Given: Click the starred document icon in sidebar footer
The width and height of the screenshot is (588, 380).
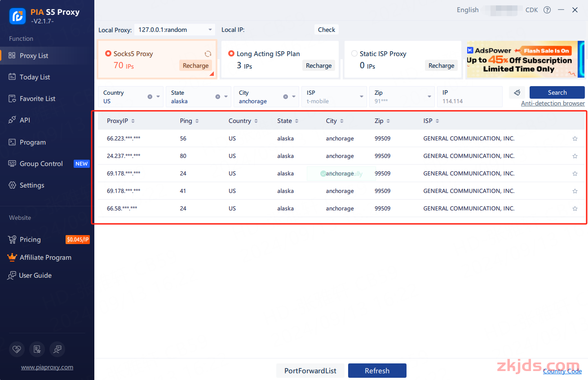Looking at the screenshot, I should 37,349.
